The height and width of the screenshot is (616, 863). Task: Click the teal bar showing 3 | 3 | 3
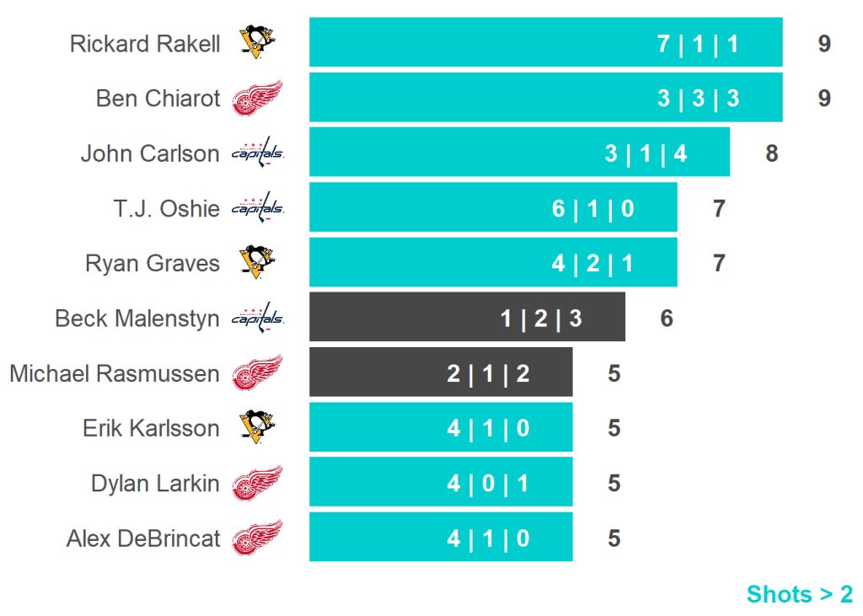tap(545, 97)
